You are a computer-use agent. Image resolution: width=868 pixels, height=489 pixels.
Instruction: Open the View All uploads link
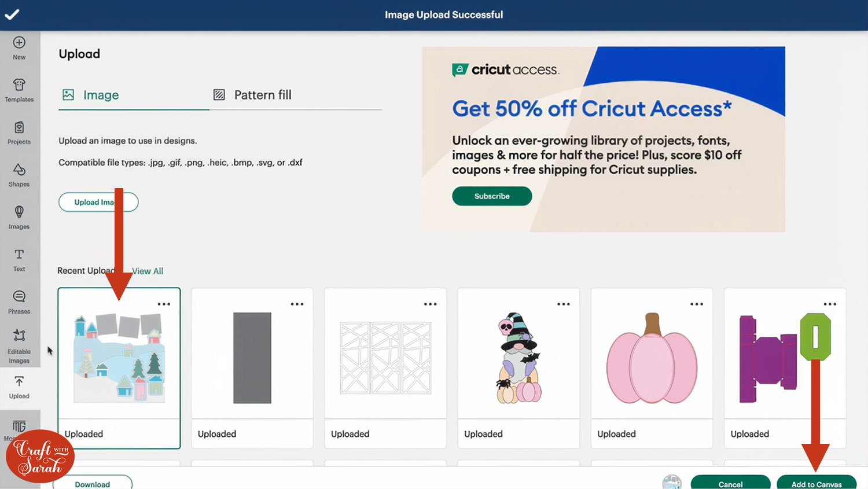[148, 271]
